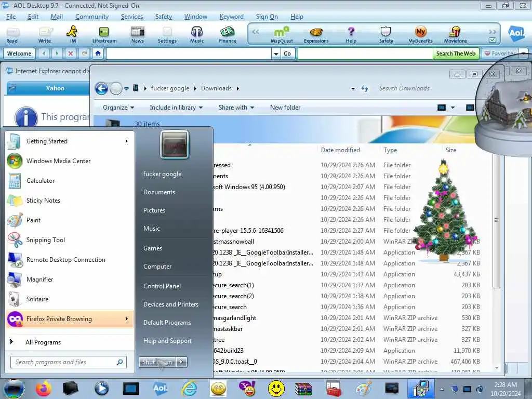Open Yahoo Messenger taskbar icon

(x=247, y=389)
